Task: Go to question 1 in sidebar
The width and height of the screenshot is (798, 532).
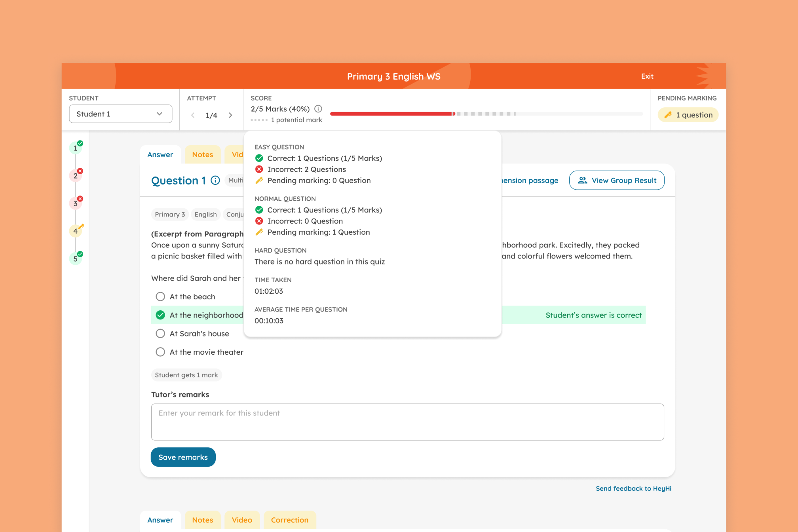Action: tap(76, 148)
